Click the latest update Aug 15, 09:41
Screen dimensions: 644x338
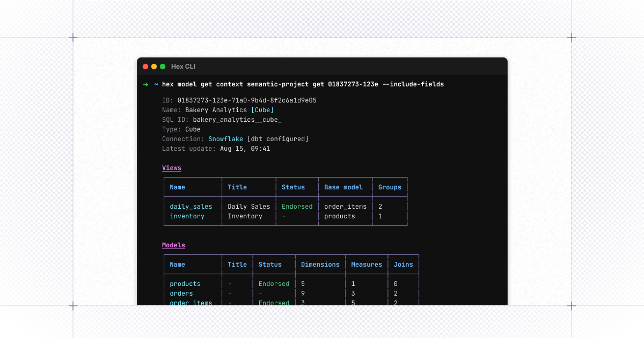click(x=245, y=149)
